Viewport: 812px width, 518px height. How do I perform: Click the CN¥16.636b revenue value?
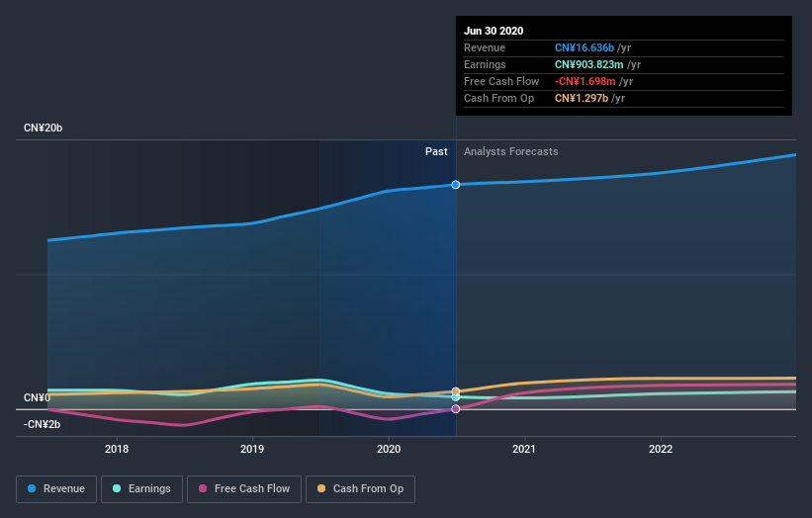click(x=585, y=47)
